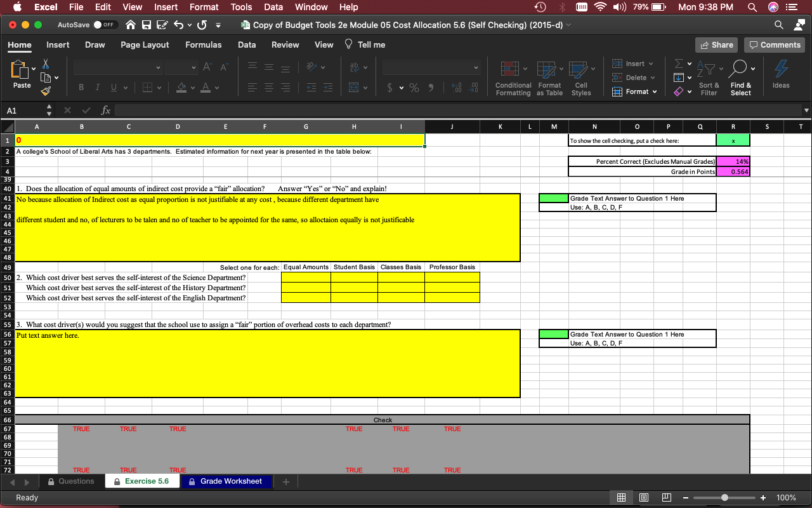The image size is (812, 508).
Task: Apply Bold formatting
Action: tap(81, 88)
